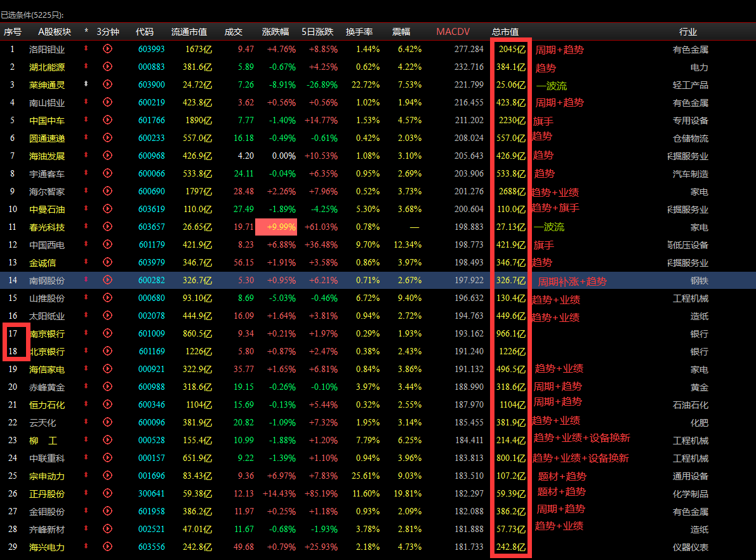This screenshot has height=560, width=756.
Task: Open 3-minute chart icon for 南山铝业
Action: pos(107,102)
